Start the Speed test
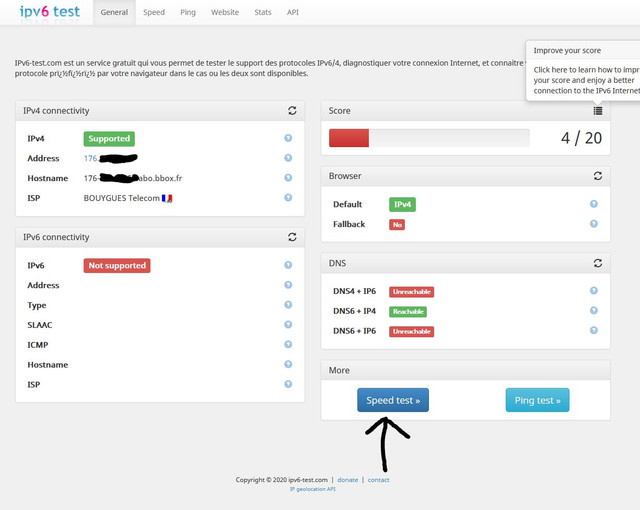Screen dimensions: 640x510 [393, 400]
